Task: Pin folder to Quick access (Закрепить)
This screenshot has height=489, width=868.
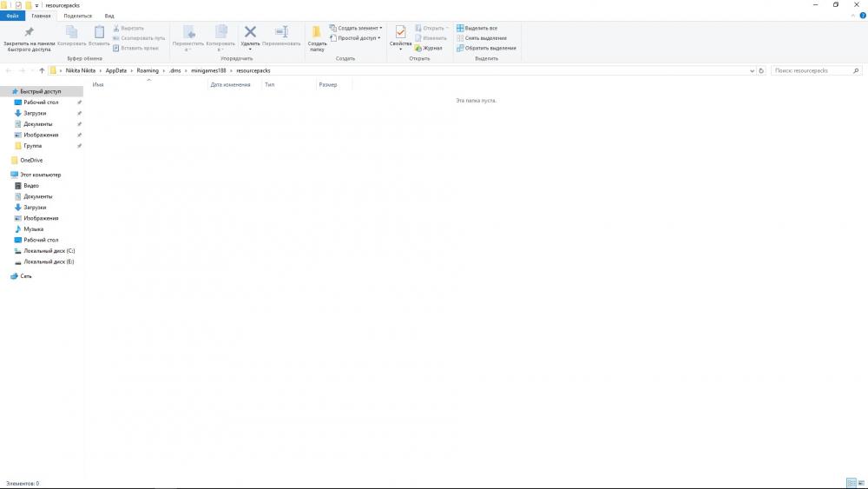Action: tap(29, 38)
